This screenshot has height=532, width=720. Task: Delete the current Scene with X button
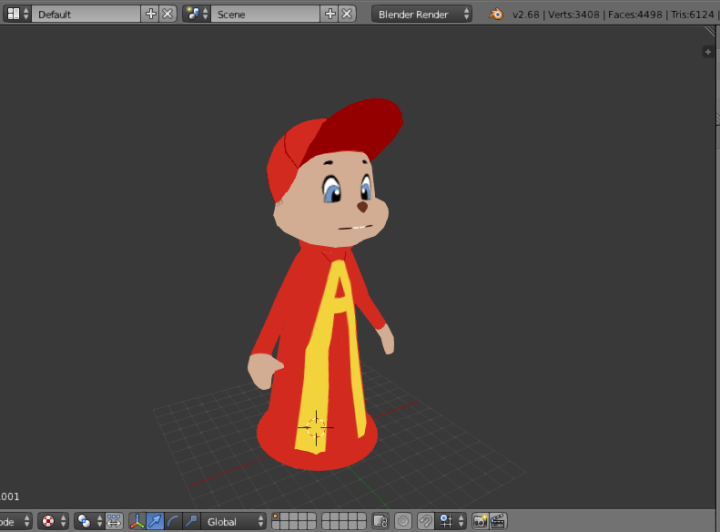click(x=347, y=14)
